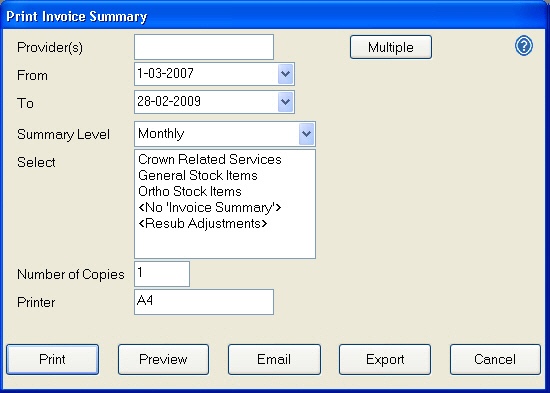Select Ortho Stock Items in list
This screenshot has width=550, height=393.
coord(190,191)
